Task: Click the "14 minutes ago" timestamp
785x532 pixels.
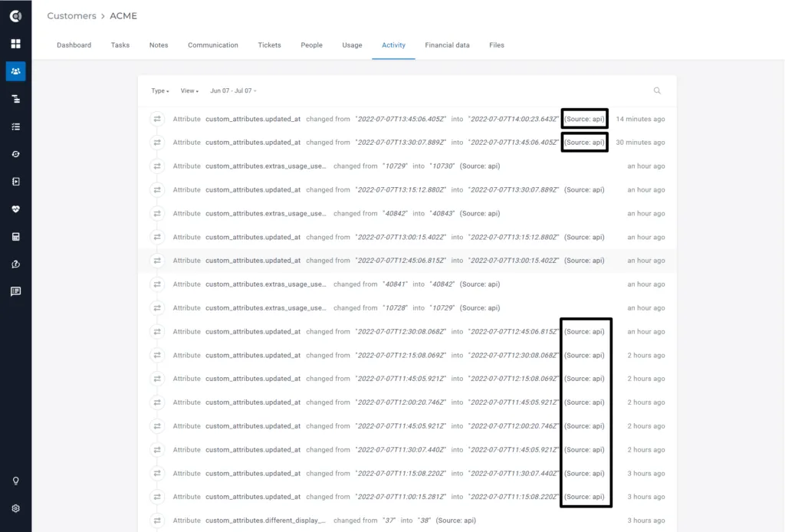Action: click(640, 119)
